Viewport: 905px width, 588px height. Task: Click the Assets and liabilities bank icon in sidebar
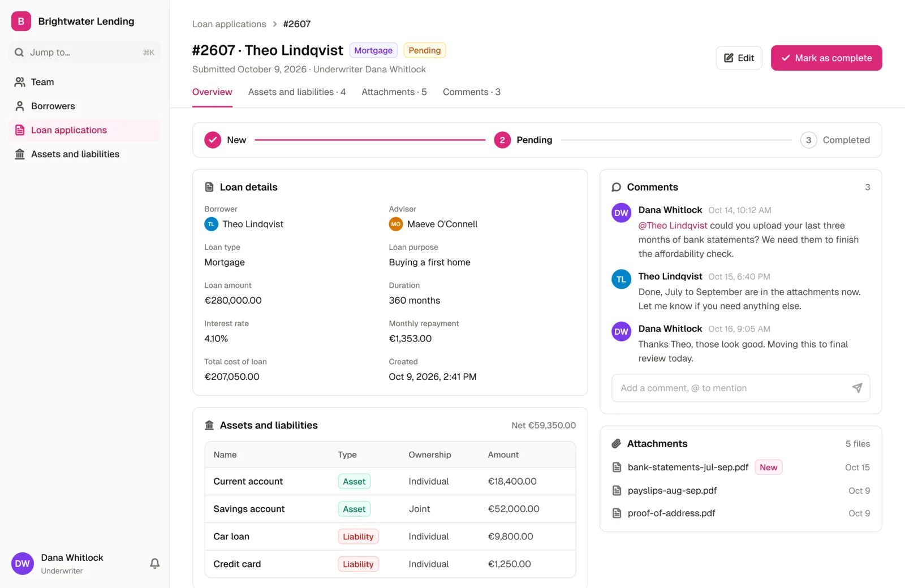(20, 154)
